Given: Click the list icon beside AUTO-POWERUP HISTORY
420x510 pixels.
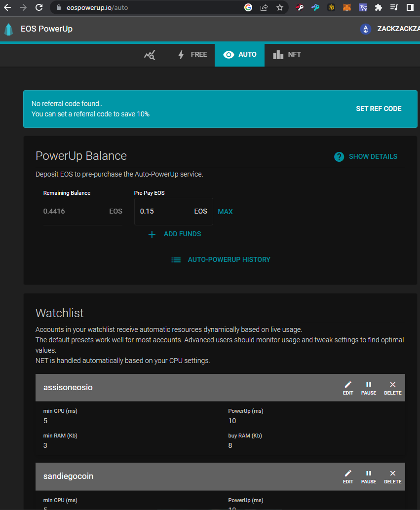Looking at the screenshot, I should (x=176, y=260).
